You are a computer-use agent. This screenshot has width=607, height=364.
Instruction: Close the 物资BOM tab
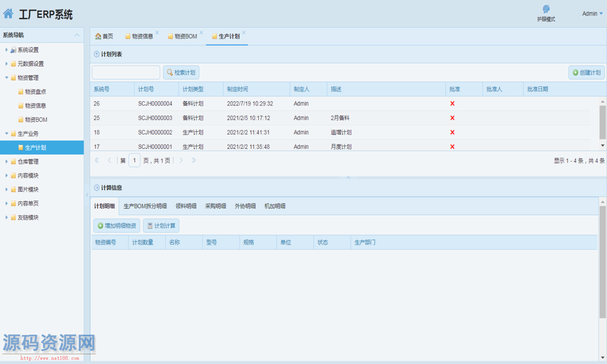[201, 33]
